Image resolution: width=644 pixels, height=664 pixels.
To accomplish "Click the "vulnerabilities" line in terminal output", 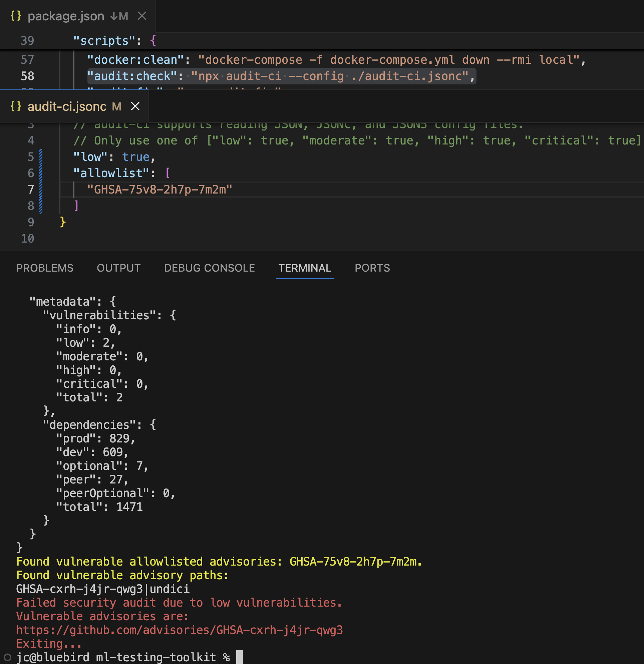I will click(109, 315).
